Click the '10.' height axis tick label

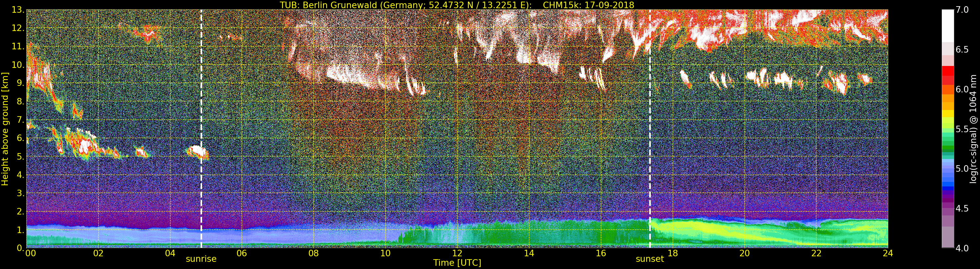18,65
